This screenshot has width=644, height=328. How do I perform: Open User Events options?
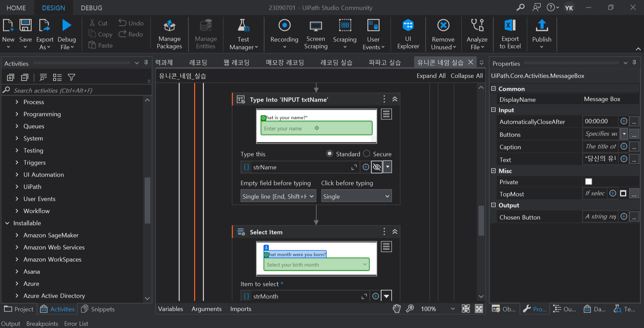point(373,34)
